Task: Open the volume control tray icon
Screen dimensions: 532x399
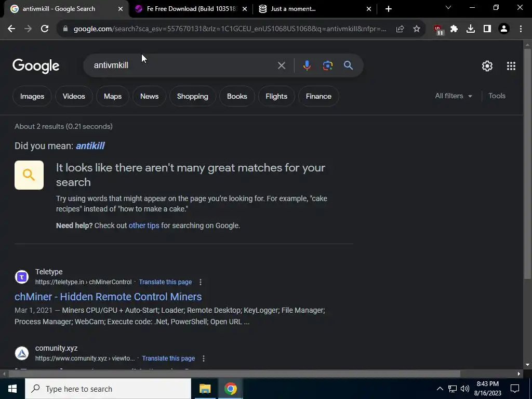Action: (x=465, y=389)
